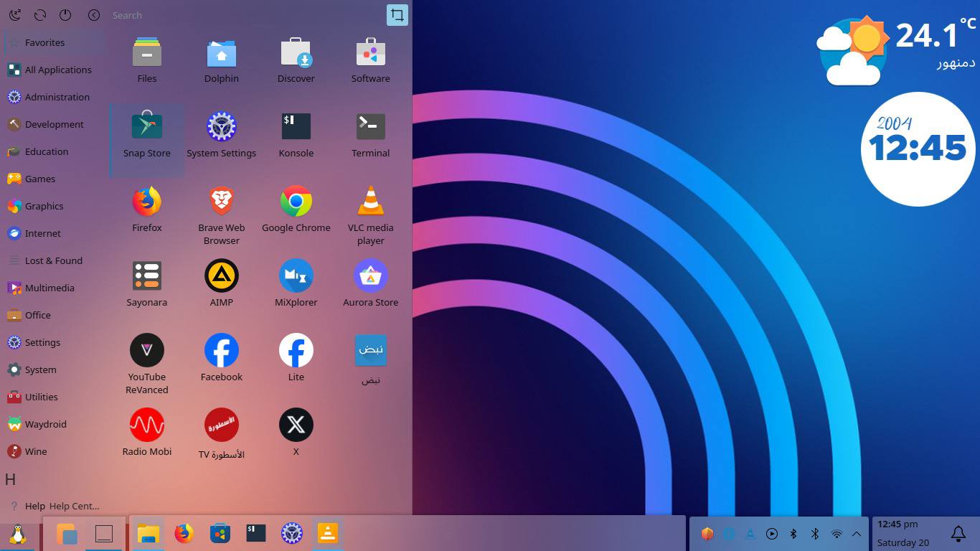Image resolution: width=980 pixels, height=551 pixels.
Task: Launch System Settings from the app grid
Action: [x=222, y=134]
